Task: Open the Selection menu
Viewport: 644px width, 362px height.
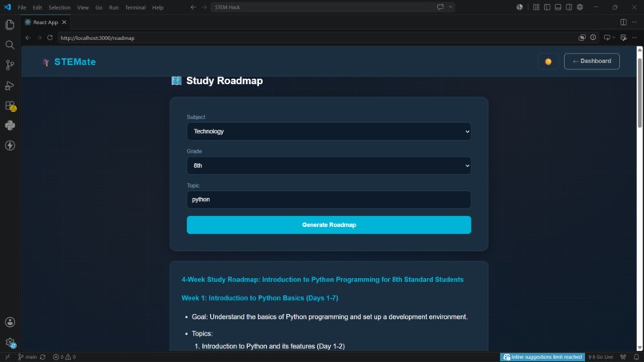Action: (x=59, y=7)
